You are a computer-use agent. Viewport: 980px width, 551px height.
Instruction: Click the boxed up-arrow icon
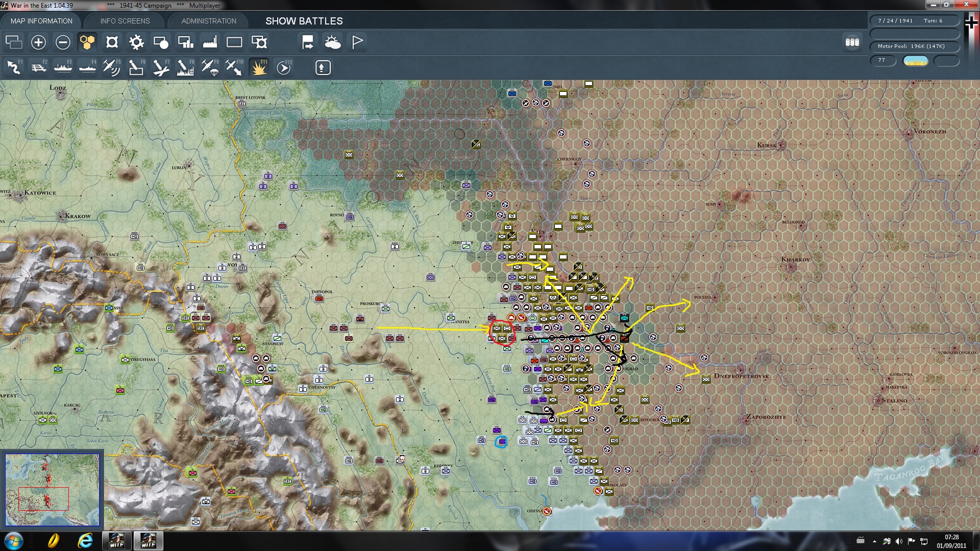[323, 67]
